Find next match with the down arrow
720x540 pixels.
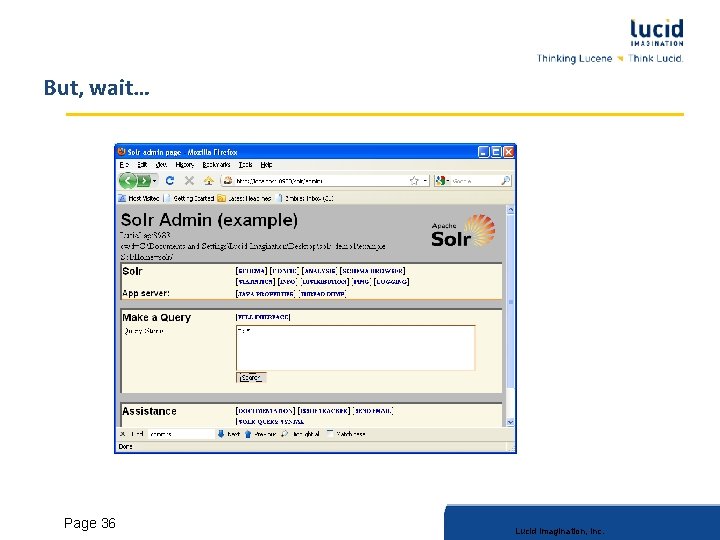(229, 434)
